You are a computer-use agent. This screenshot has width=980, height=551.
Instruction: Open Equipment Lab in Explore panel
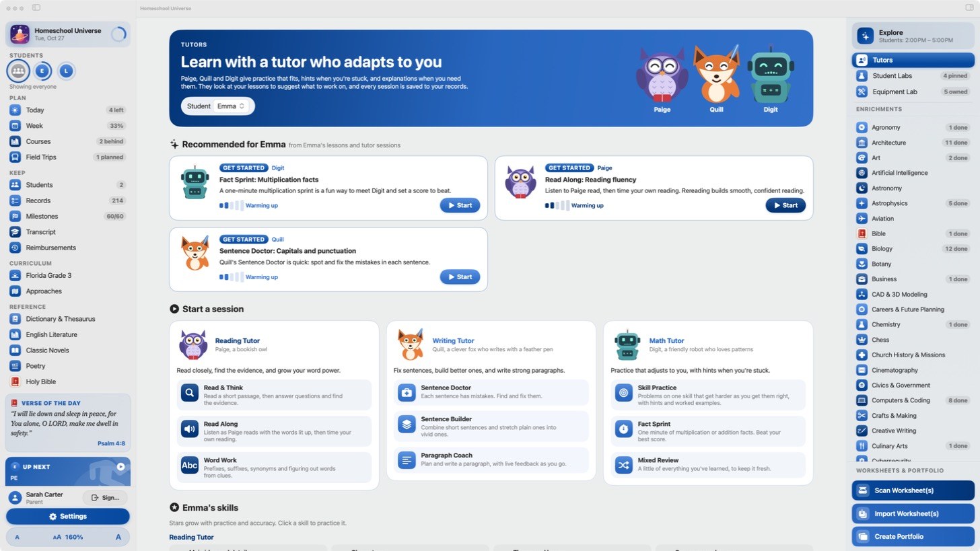tap(913, 91)
